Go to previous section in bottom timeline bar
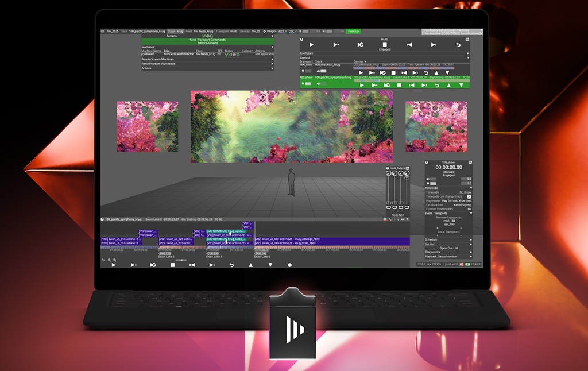The height and width of the screenshot is (371, 588). [x=192, y=265]
